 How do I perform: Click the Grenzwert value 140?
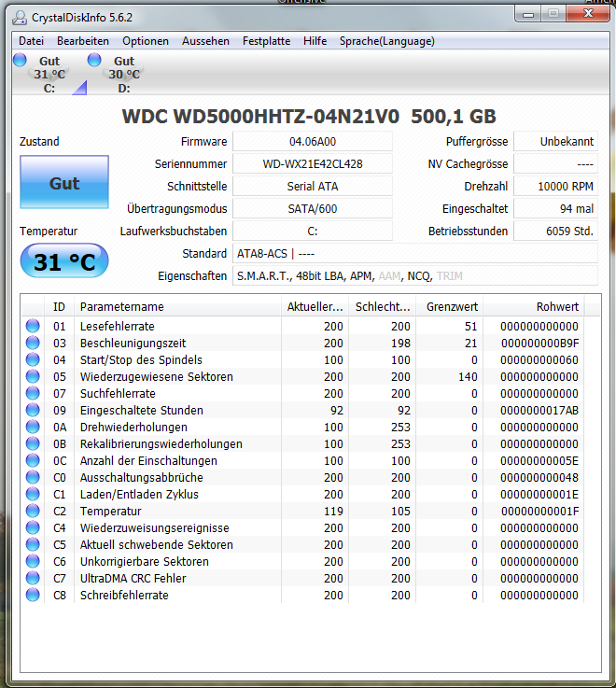coord(468,377)
